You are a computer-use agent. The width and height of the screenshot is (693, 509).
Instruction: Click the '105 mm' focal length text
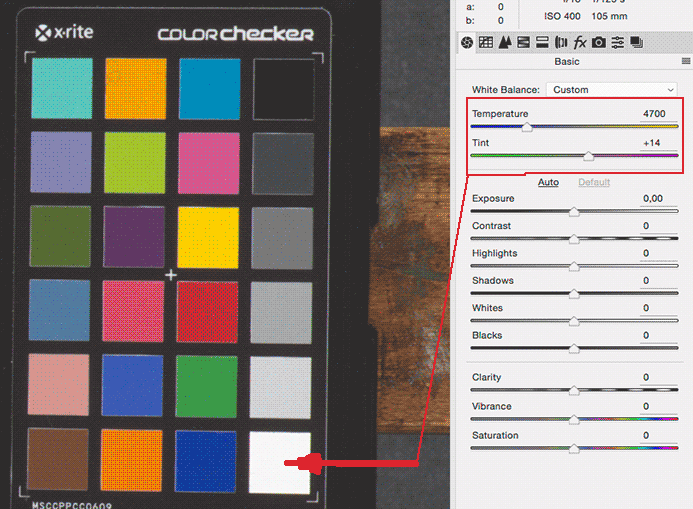click(609, 16)
